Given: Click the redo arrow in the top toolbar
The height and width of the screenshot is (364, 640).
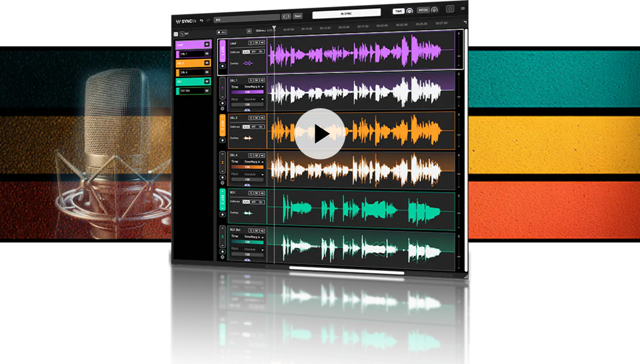Looking at the screenshot, I should (209, 20).
